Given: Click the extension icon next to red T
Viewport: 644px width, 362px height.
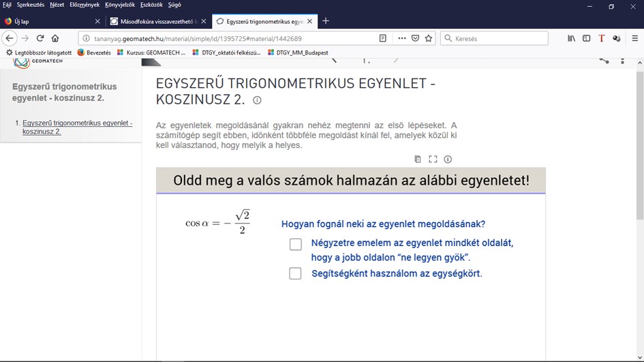Looking at the screenshot, I should point(616,38).
